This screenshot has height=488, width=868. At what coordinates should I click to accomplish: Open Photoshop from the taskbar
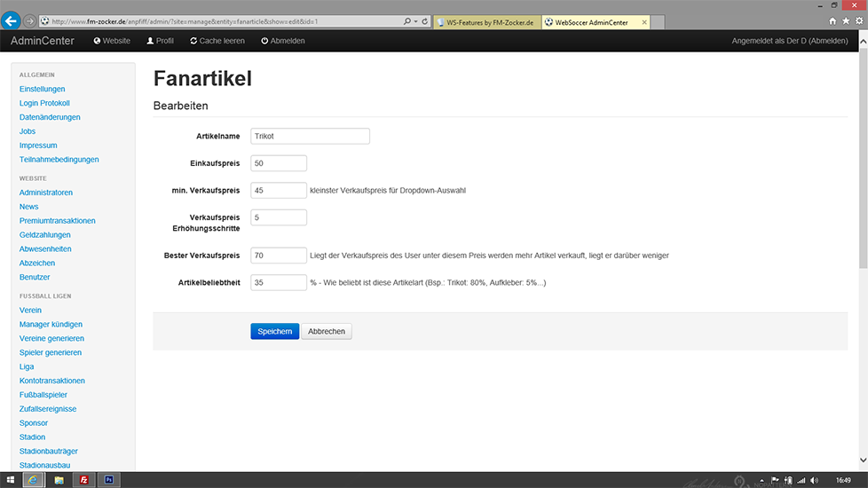coord(108,480)
